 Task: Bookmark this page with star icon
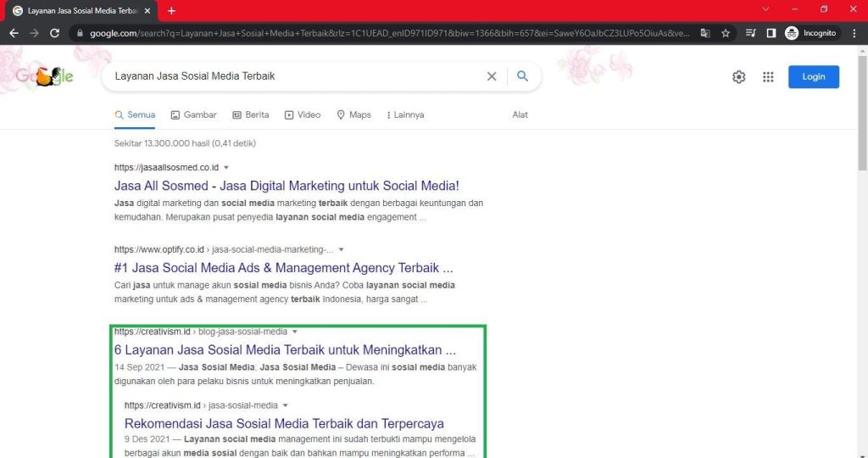[x=726, y=33]
